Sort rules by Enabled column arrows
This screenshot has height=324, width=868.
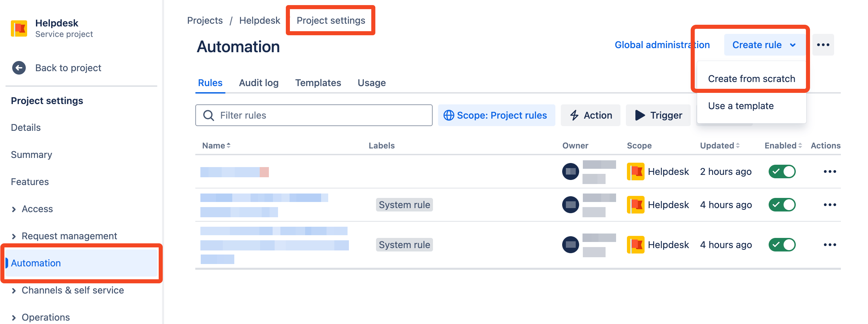[x=800, y=145]
